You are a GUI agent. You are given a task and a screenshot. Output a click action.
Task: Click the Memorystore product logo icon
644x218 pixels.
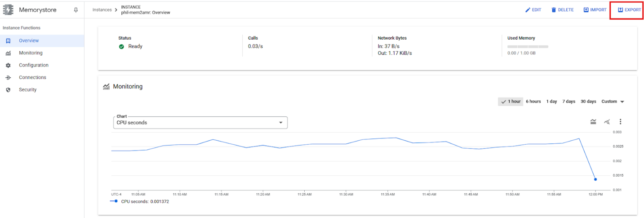8,10
